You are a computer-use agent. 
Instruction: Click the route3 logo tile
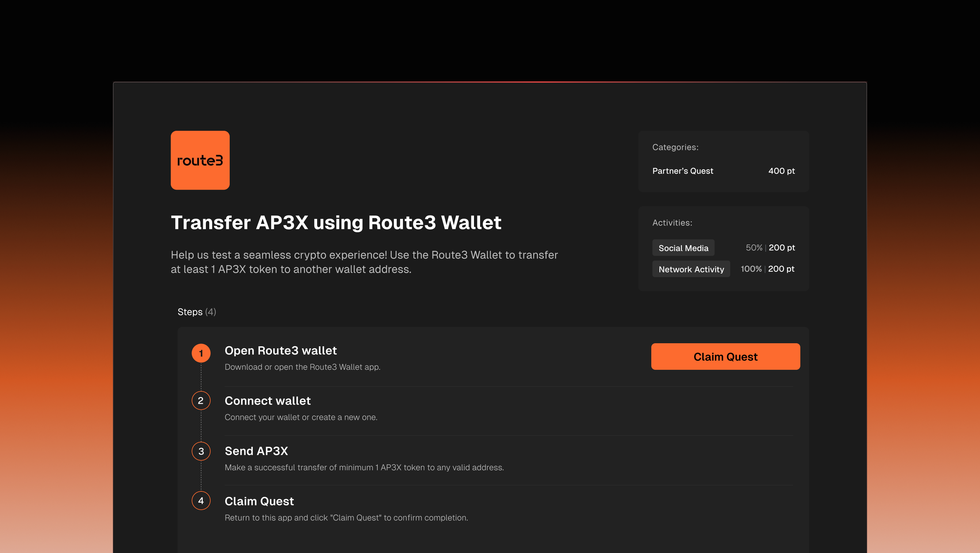[200, 160]
